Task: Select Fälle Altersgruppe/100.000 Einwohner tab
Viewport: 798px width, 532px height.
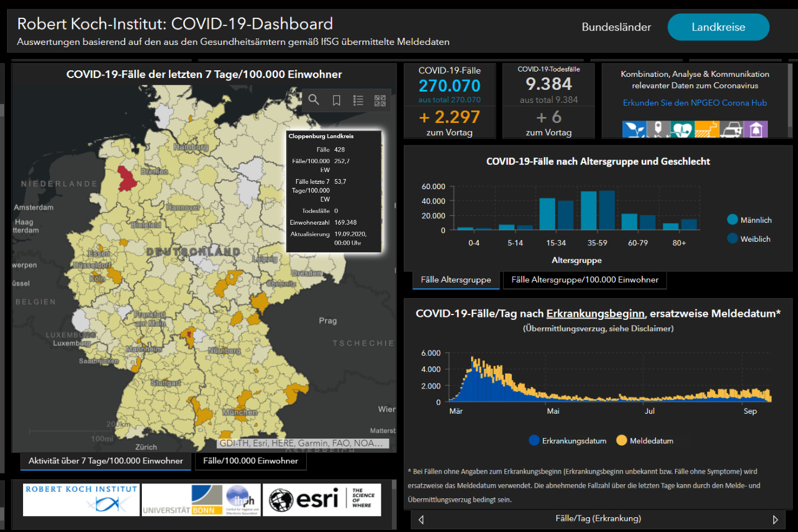Action: (x=585, y=280)
